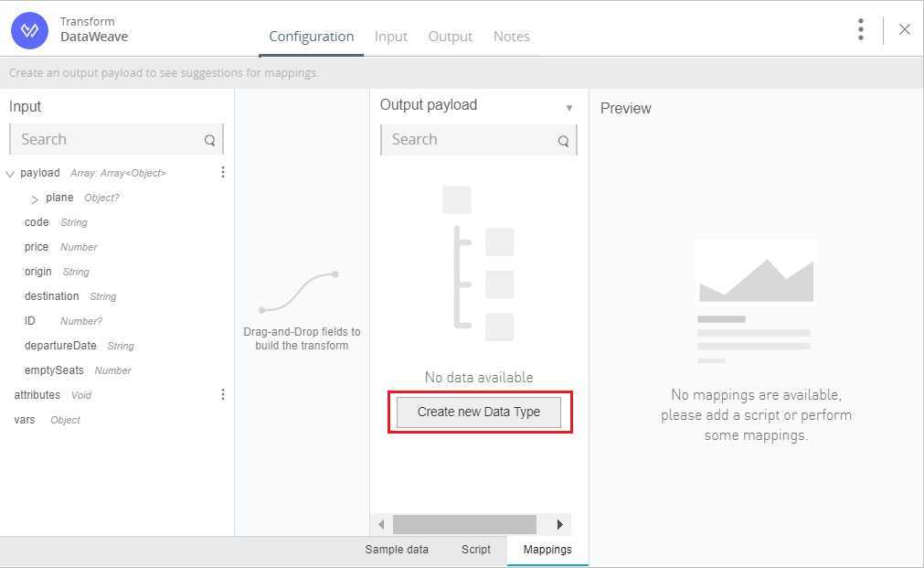924x568 pixels.
Task: Switch to the Input tab
Action: point(390,37)
